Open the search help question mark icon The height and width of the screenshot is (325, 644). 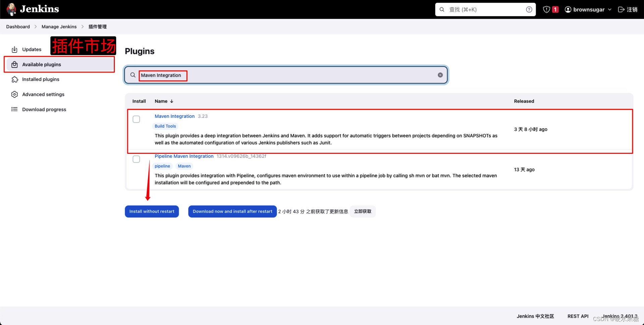[x=529, y=9]
